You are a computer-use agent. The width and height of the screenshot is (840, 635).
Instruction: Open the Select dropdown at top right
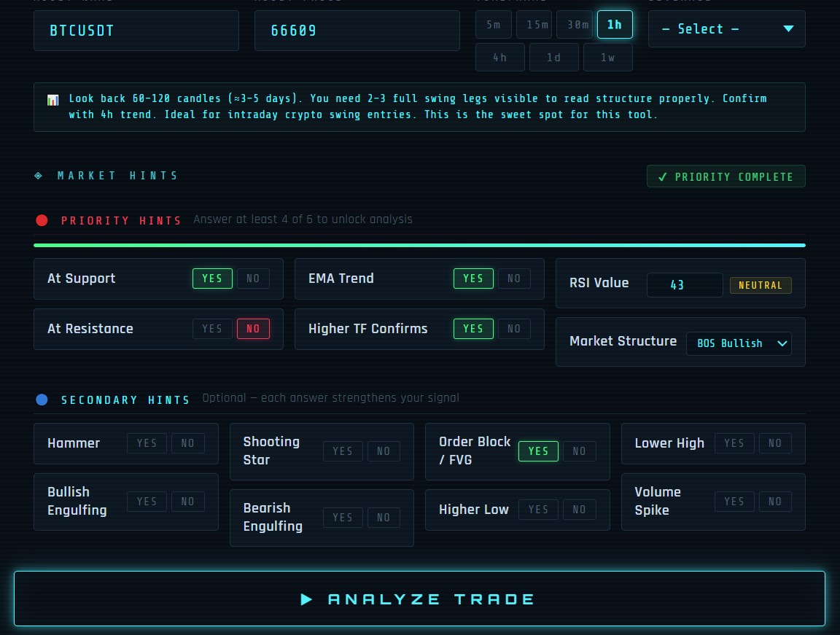[x=726, y=29]
